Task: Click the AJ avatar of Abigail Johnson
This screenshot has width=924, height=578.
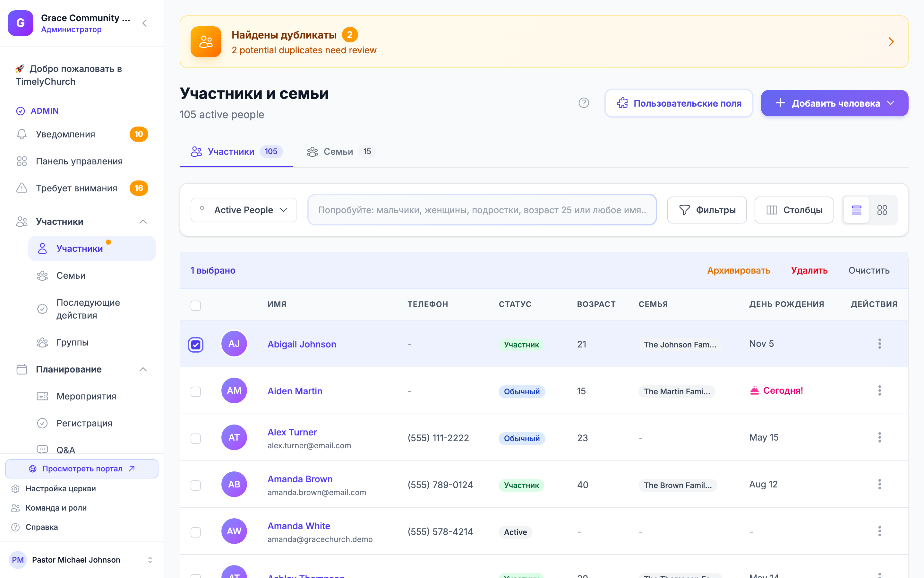Action: (234, 344)
